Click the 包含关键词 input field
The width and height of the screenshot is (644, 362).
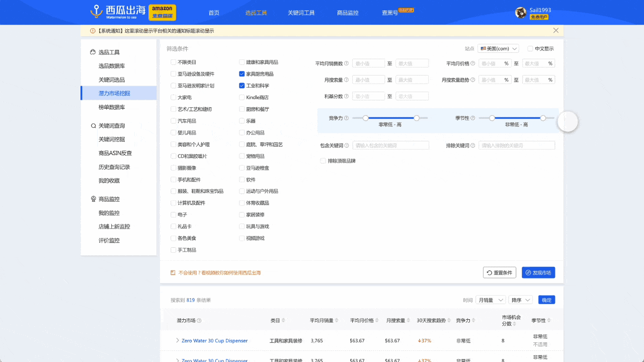[390, 146]
